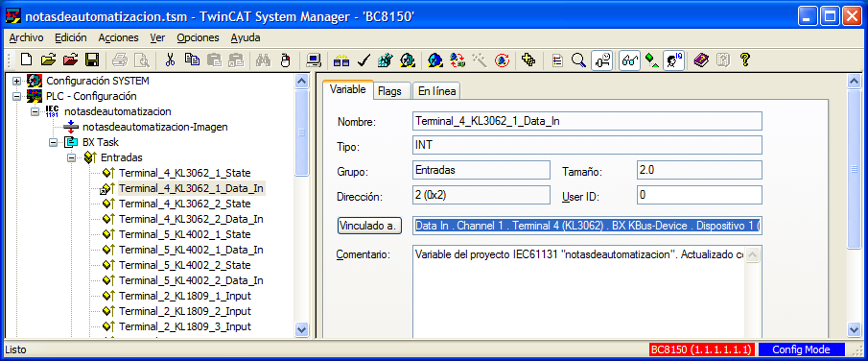Save the configuration with the floppy disk icon

point(91,60)
